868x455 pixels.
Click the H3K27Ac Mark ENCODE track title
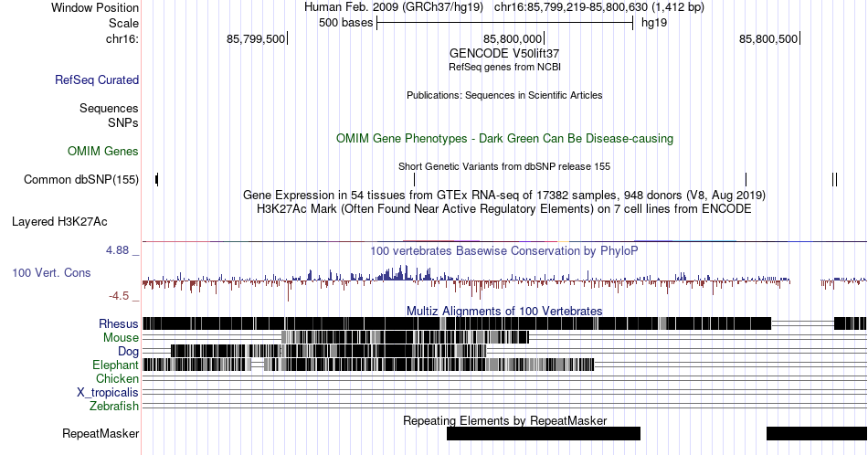[x=504, y=208]
